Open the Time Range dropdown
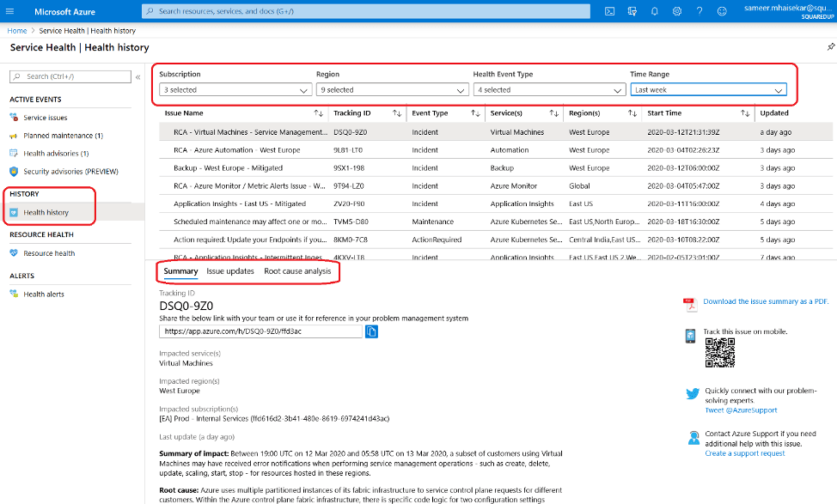Viewport: 837px width, 504px height. 708,89
